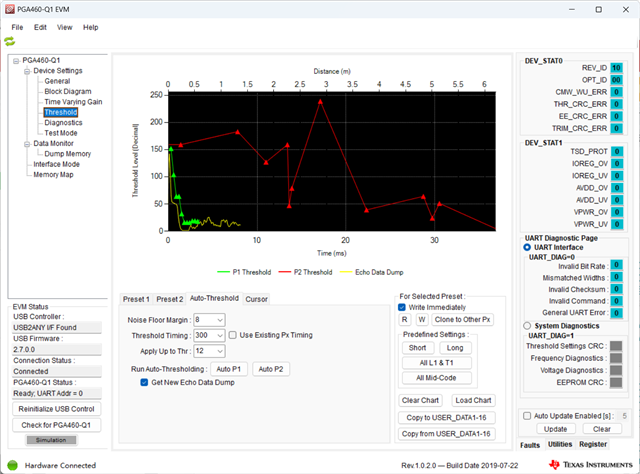Image resolution: width=640 pixels, height=474 pixels.
Task: Run Auto P2 thresholding
Action: point(271,369)
